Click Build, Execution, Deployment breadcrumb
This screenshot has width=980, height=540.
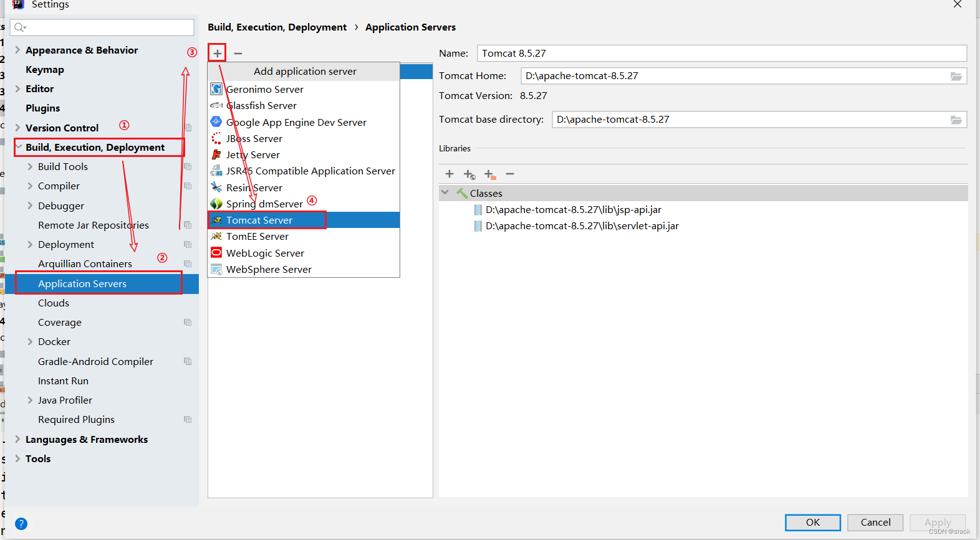point(277,27)
